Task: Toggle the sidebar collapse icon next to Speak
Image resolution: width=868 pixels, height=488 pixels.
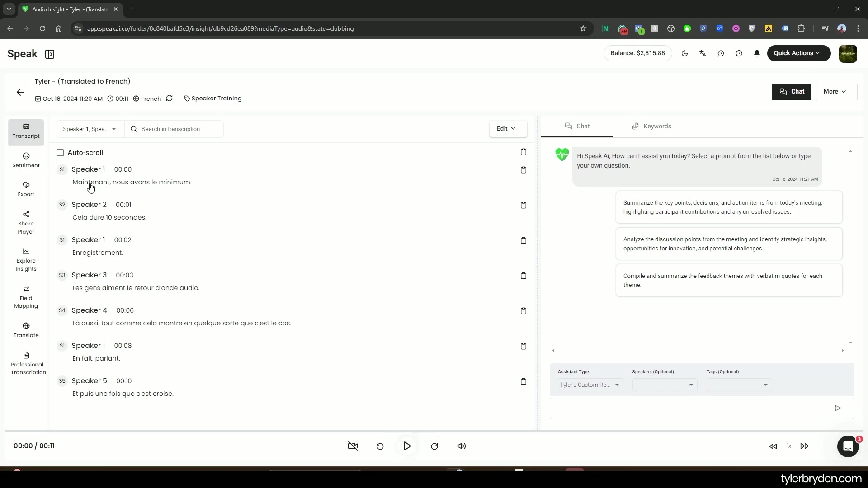Action: [x=50, y=54]
